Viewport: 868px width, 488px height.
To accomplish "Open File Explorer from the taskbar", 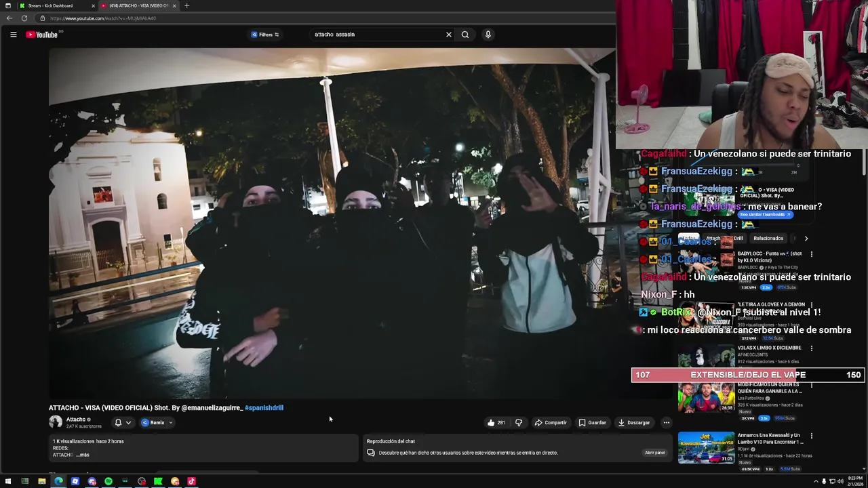I will pyautogui.click(x=41, y=481).
